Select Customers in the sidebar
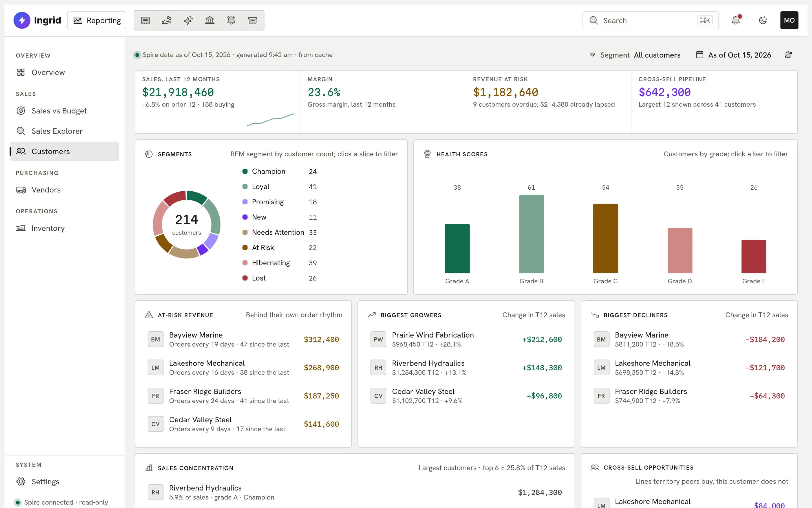812x508 pixels. 64,151
